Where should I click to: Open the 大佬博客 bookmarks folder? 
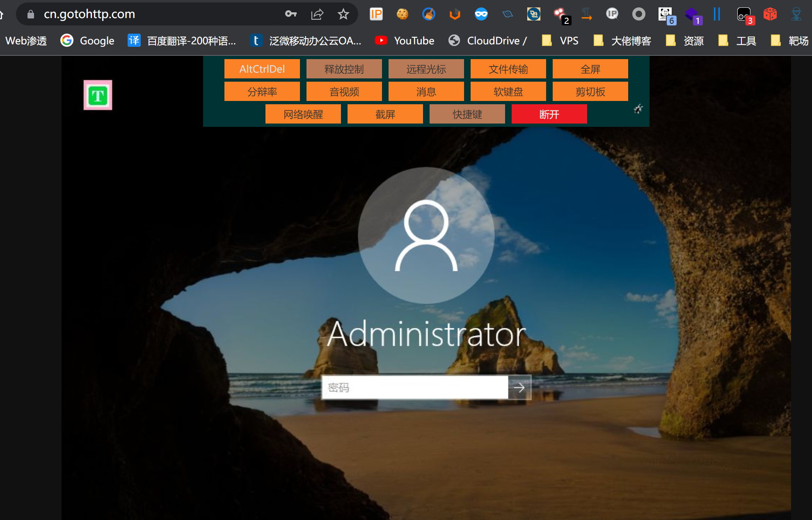(623, 41)
